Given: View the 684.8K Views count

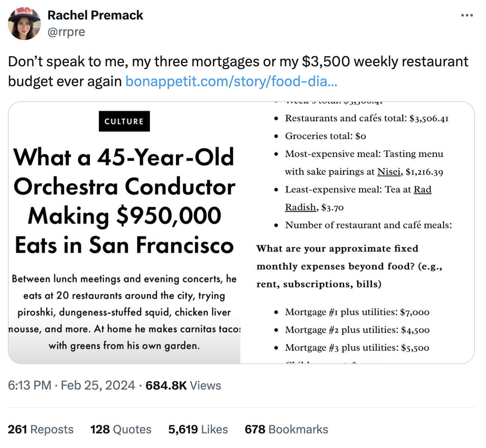Looking at the screenshot, I should pos(183,385).
